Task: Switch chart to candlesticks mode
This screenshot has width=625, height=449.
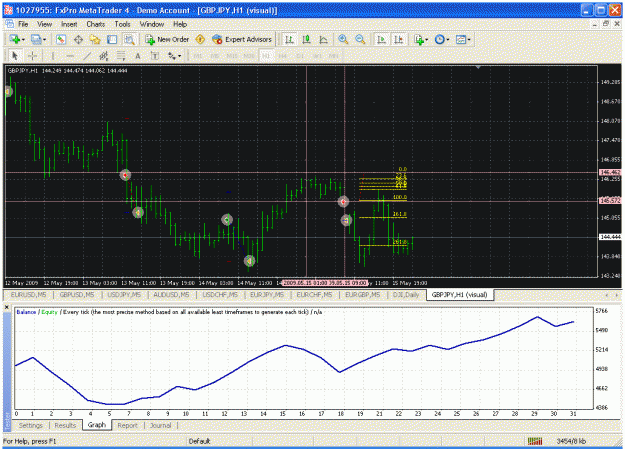Action: (307, 39)
